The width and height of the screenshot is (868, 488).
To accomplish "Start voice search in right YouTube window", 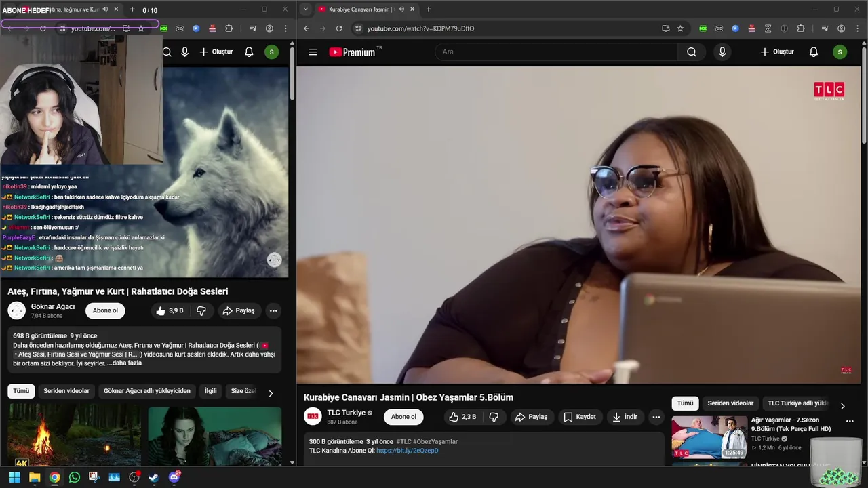I will tap(722, 52).
